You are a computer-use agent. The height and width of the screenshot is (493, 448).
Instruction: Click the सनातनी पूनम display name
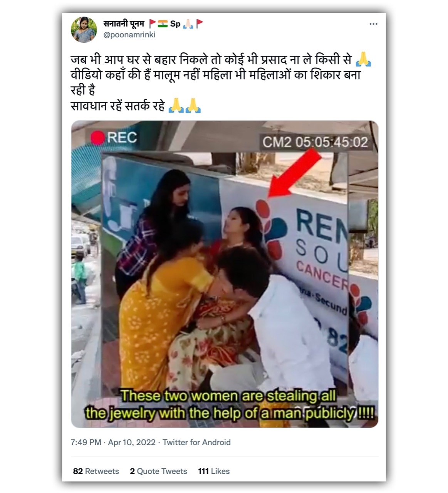(x=123, y=23)
